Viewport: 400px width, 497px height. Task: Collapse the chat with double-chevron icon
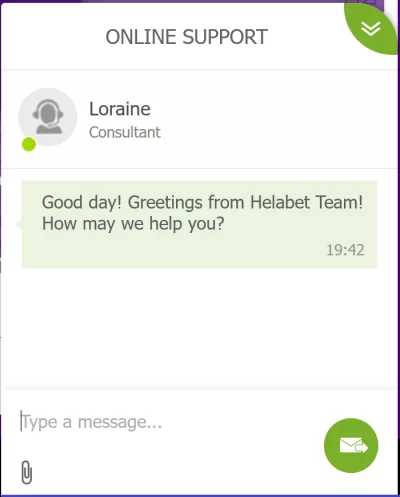[371, 29]
